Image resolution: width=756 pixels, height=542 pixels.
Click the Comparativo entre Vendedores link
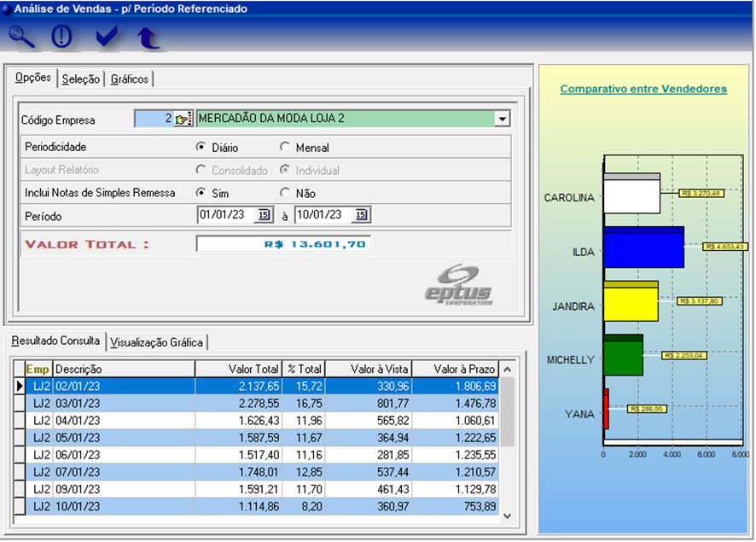point(643,89)
